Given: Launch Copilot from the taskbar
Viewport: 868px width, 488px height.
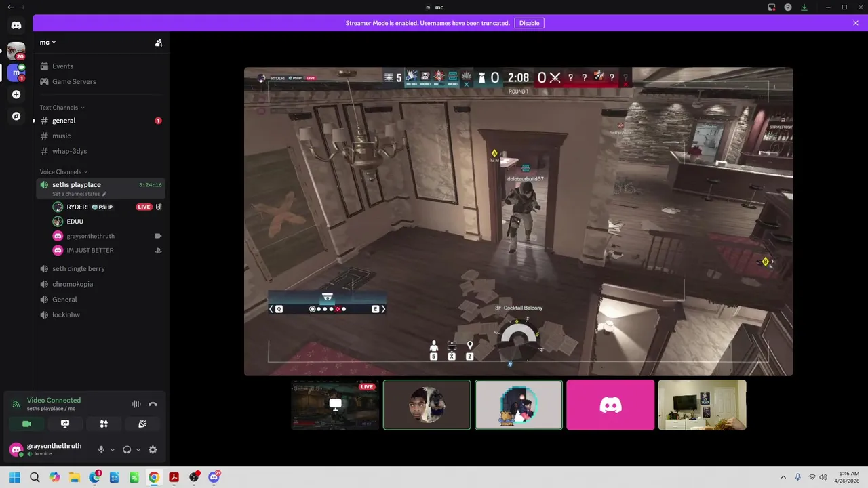Looking at the screenshot, I should (55, 477).
